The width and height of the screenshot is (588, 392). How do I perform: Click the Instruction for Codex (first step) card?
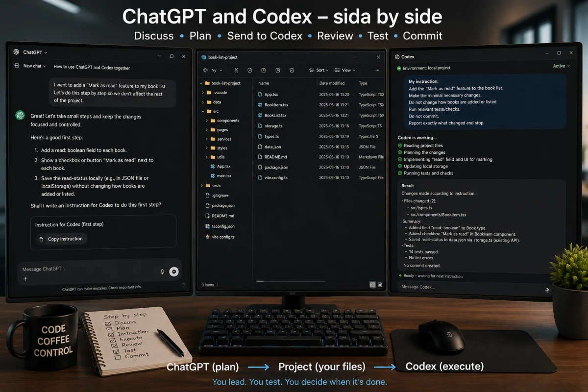(x=103, y=232)
